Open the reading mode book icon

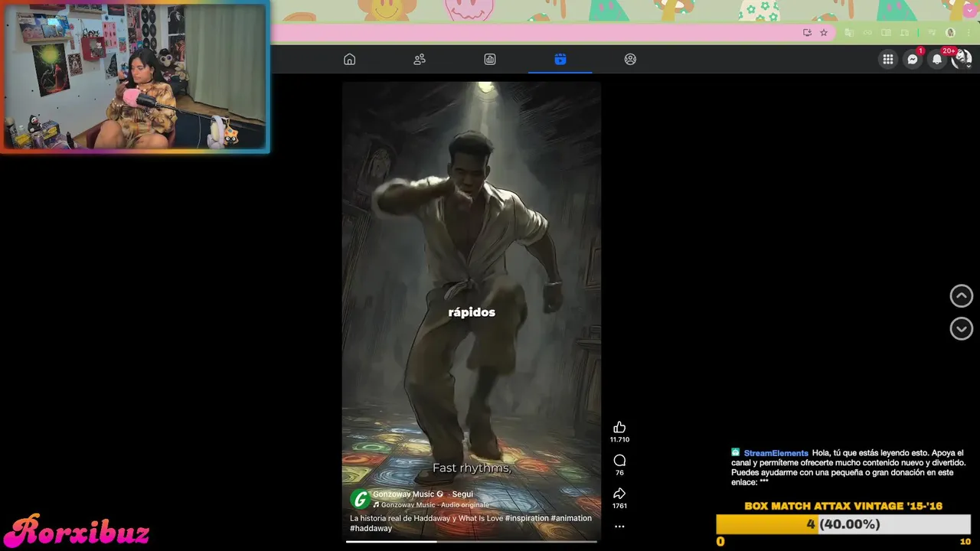(x=886, y=32)
